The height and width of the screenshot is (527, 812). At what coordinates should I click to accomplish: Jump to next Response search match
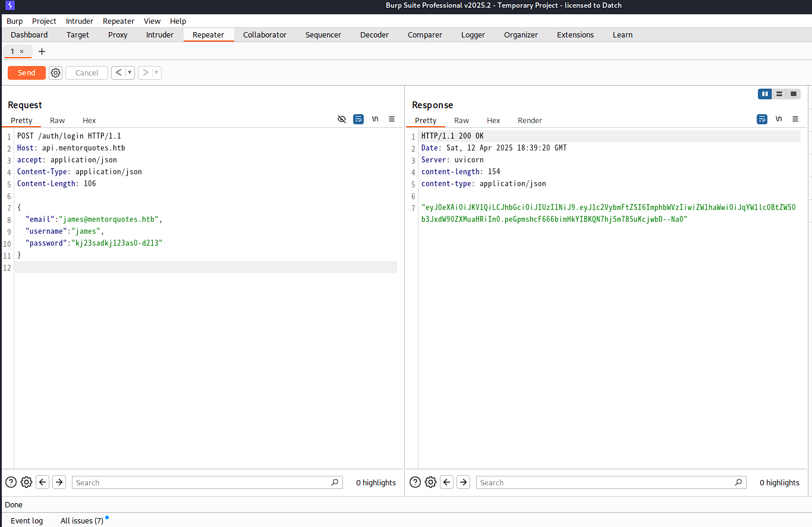point(464,482)
